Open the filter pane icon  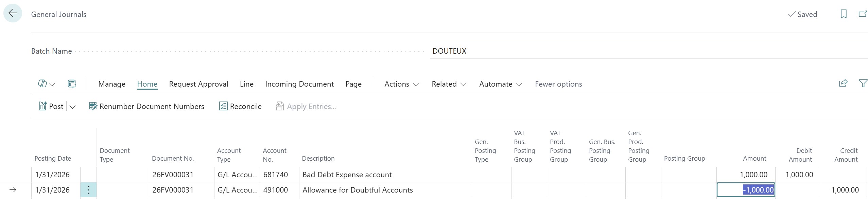[863, 83]
